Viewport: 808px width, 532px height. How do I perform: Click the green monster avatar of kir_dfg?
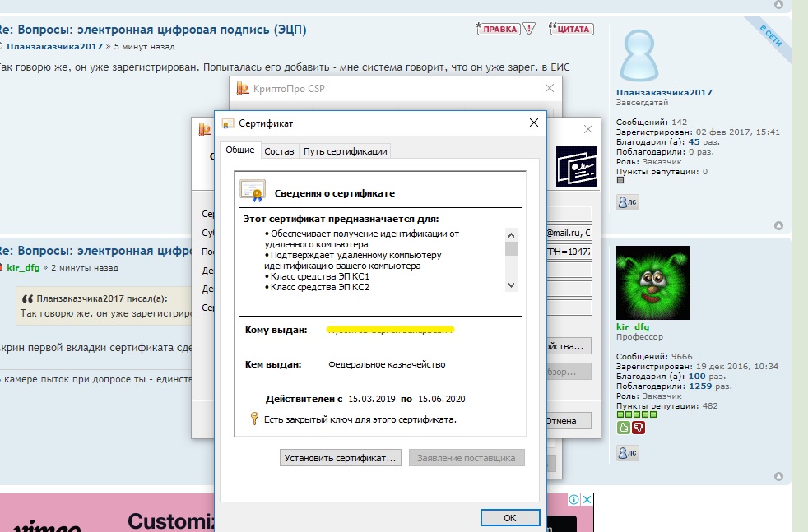(x=648, y=282)
